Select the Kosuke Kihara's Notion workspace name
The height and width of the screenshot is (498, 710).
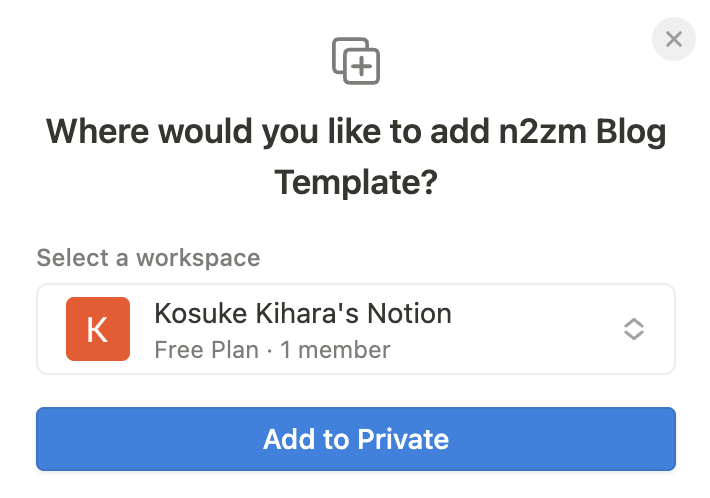[x=303, y=313]
